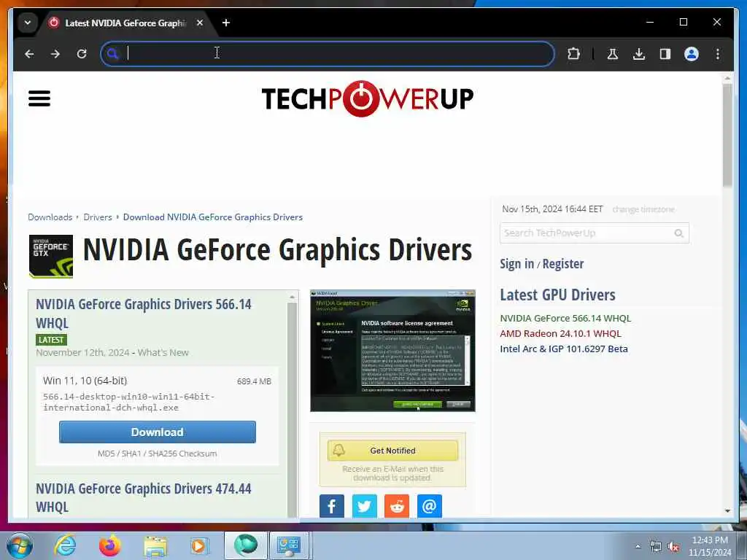747x560 pixels.
Task: Open the extensions puzzle icon
Action: (x=573, y=54)
